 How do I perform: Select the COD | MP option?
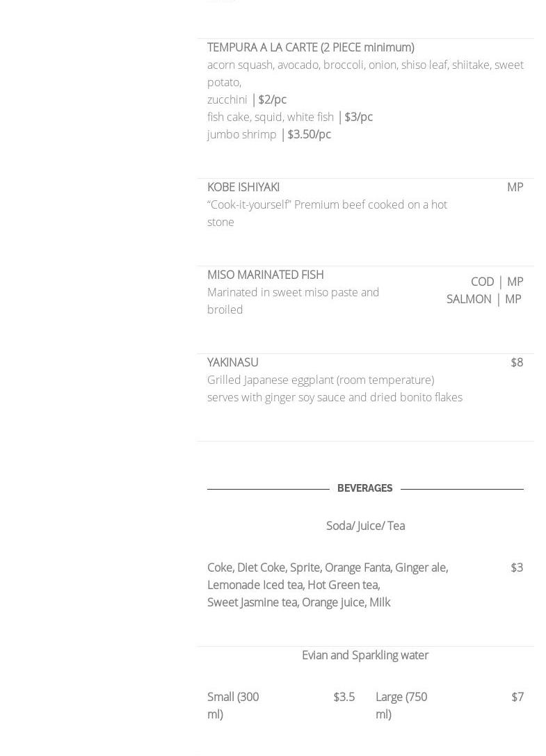pyautogui.click(x=497, y=282)
